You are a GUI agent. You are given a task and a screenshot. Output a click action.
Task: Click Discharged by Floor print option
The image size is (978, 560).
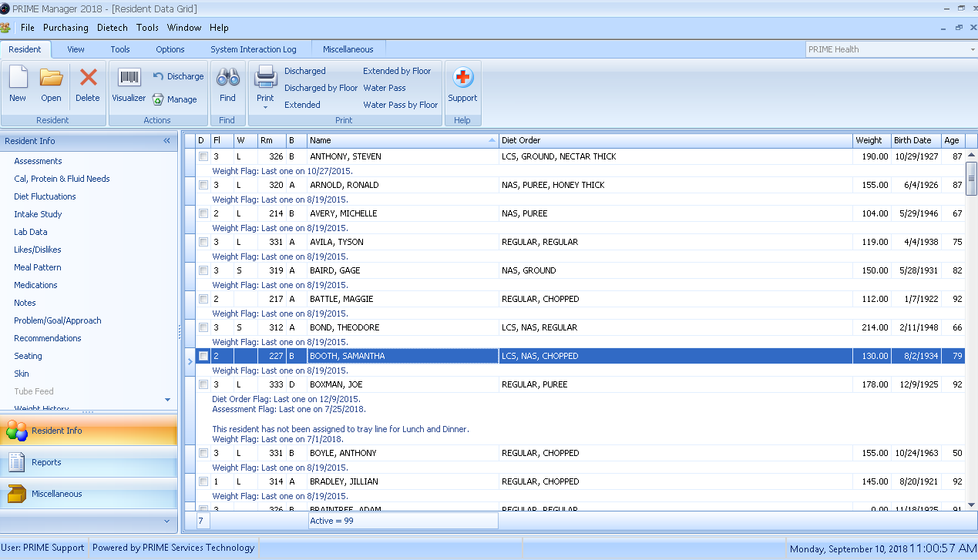coord(321,88)
